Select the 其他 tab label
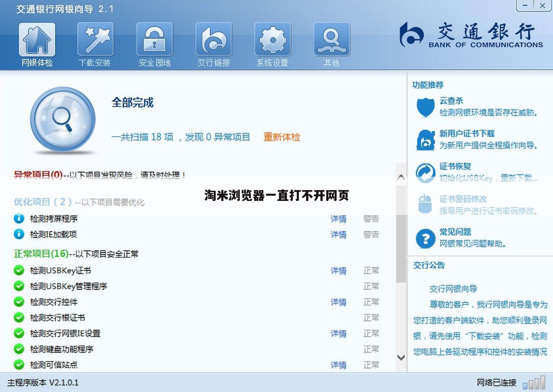Viewport: 553px width, 392px height. [x=331, y=63]
